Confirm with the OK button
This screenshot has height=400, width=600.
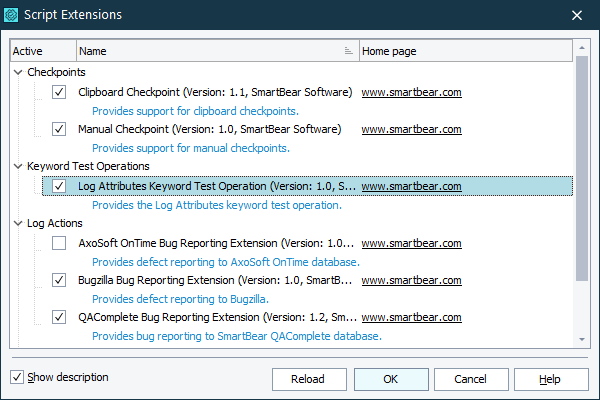390,379
